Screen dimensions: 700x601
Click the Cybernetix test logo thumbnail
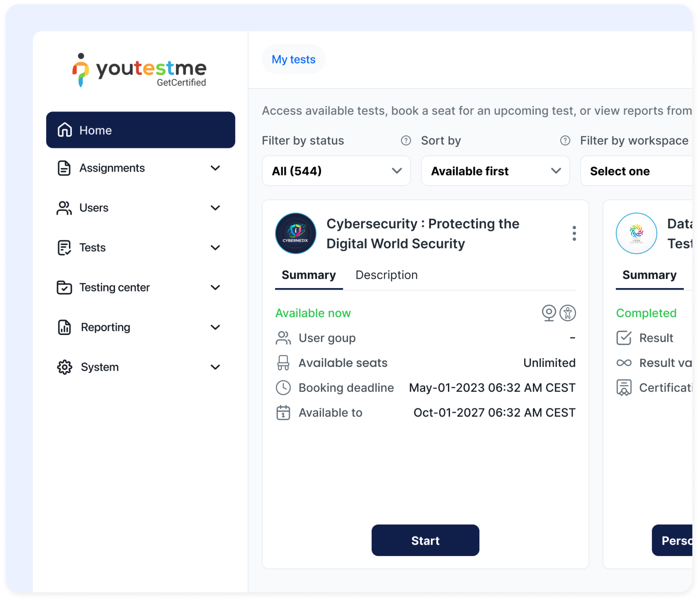point(296,233)
